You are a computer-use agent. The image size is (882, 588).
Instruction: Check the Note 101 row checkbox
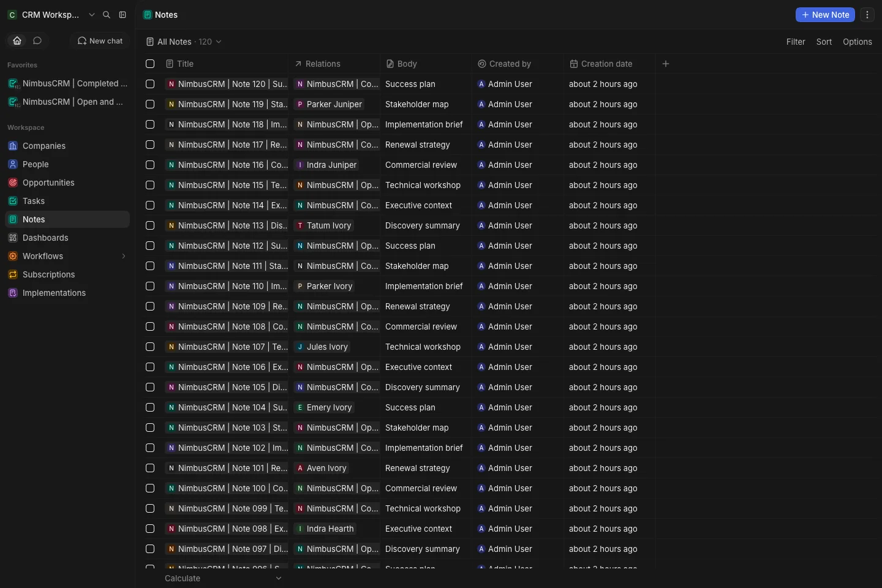point(150,468)
